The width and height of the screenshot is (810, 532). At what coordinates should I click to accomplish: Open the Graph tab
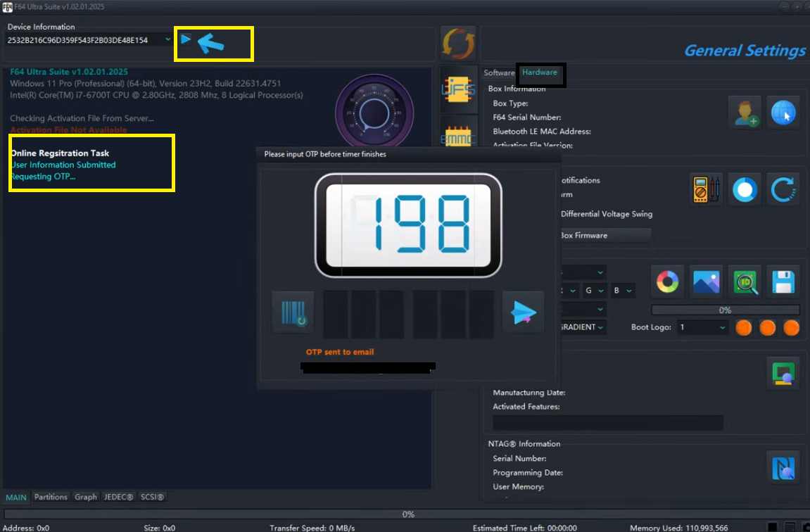tap(86, 497)
